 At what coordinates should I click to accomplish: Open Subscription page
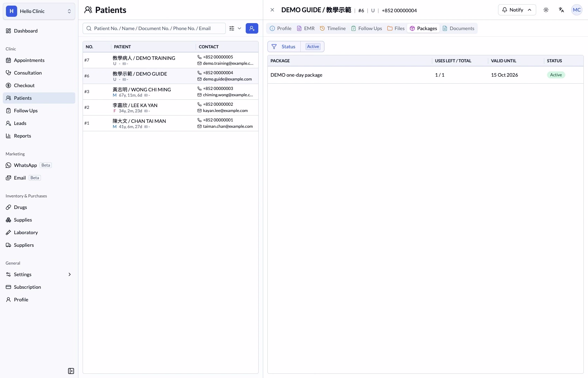(39, 287)
